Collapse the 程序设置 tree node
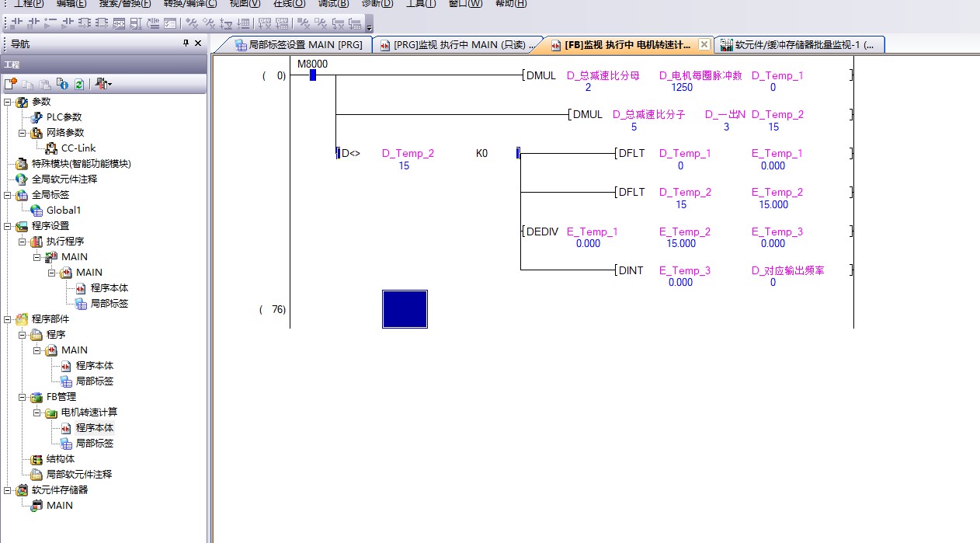The height and width of the screenshot is (543, 980). pyautogui.click(x=8, y=226)
